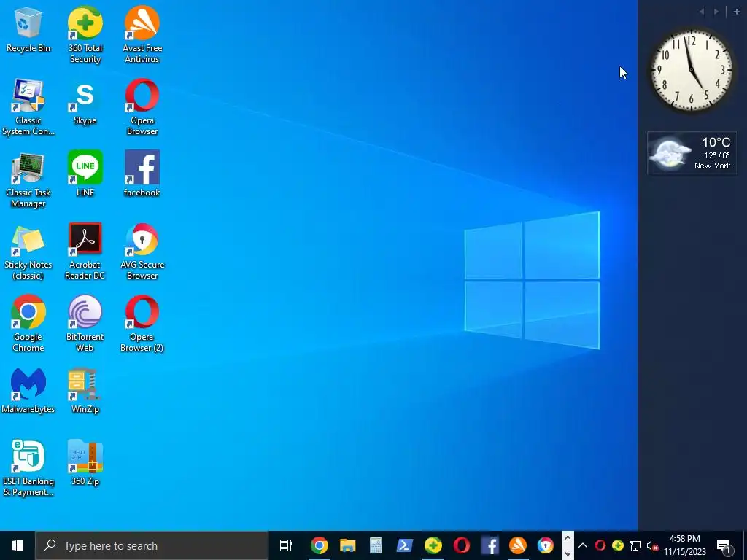Open Action Center notifications
The height and width of the screenshot is (560, 747).
(724, 545)
